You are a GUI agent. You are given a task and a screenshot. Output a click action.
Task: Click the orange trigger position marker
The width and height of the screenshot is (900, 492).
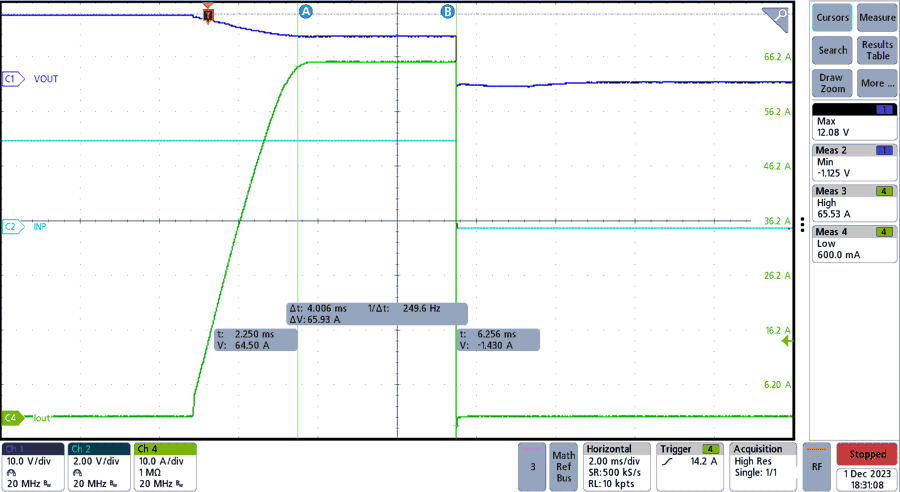(208, 14)
